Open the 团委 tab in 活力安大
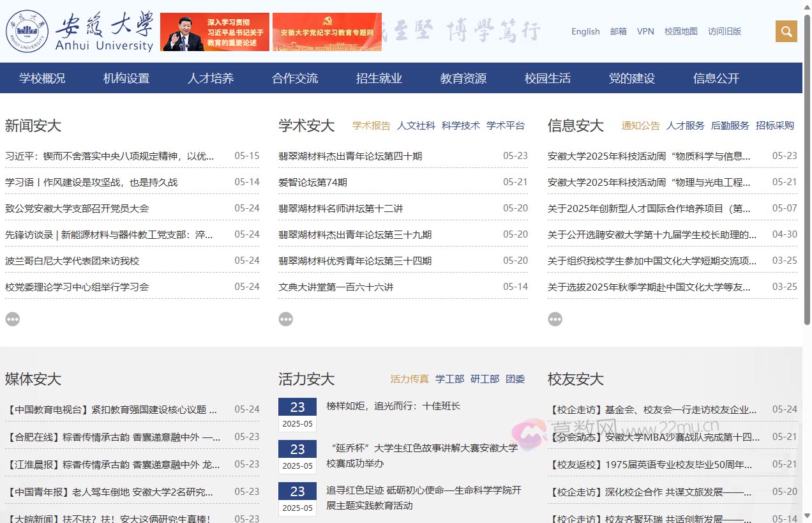The width and height of the screenshot is (812, 523). (516, 379)
